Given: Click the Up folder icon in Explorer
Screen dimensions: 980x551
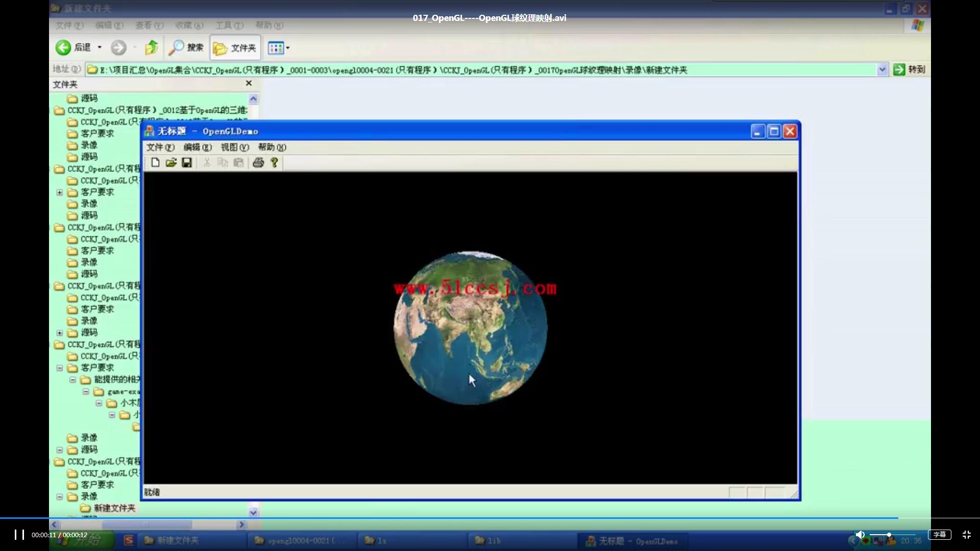Looking at the screenshot, I should click(x=152, y=47).
